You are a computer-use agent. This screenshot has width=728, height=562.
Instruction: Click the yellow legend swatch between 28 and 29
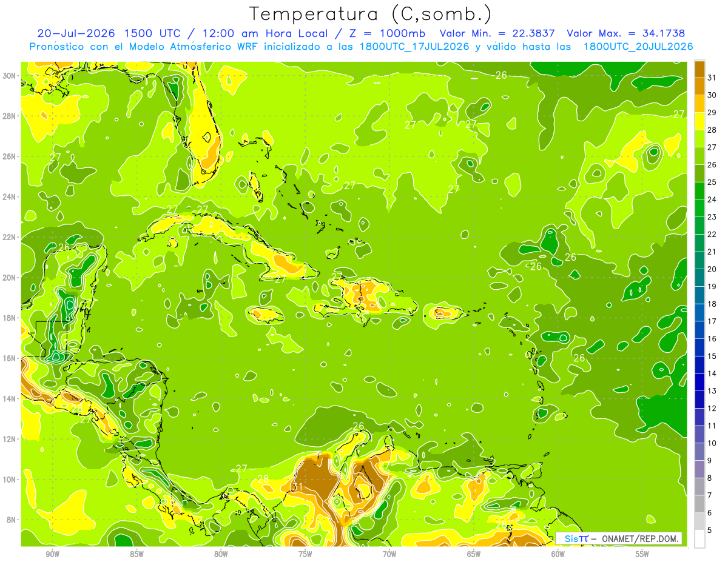click(x=699, y=121)
